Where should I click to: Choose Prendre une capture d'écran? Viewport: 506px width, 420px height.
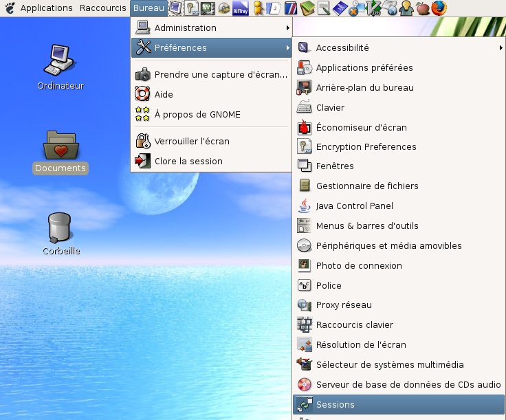211,74
